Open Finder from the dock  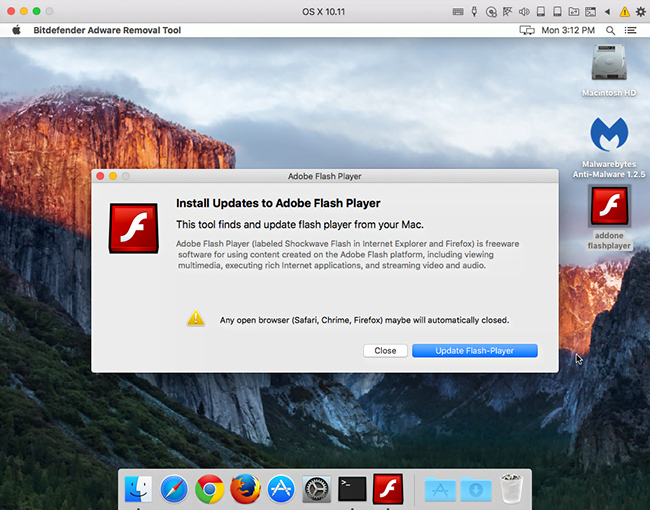coord(138,489)
